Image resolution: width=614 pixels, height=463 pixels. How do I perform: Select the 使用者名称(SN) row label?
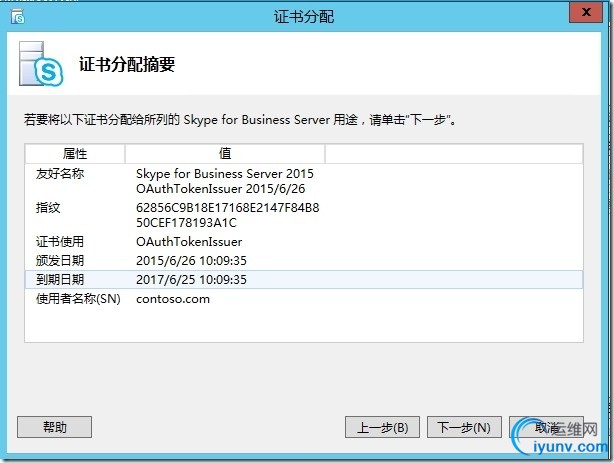coord(78,299)
